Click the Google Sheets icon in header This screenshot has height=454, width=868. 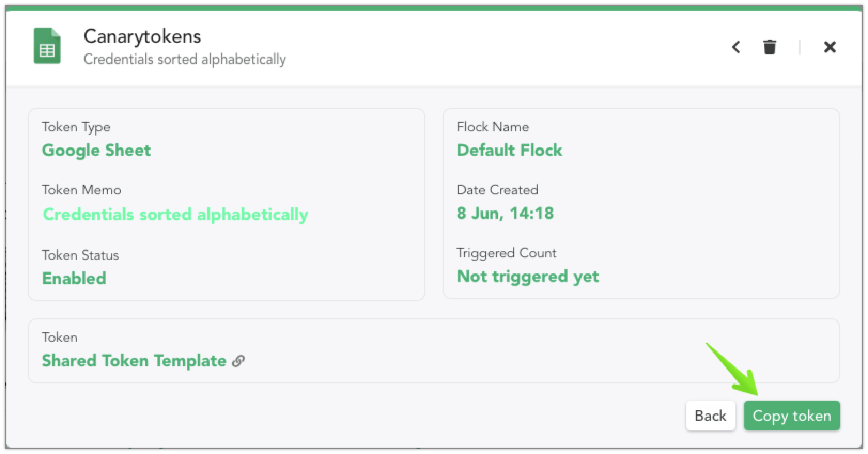[x=47, y=46]
